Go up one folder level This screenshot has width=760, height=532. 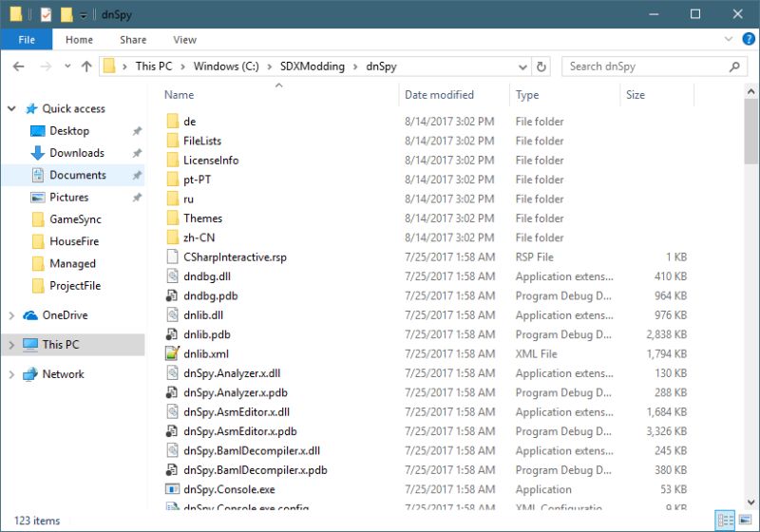86,66
